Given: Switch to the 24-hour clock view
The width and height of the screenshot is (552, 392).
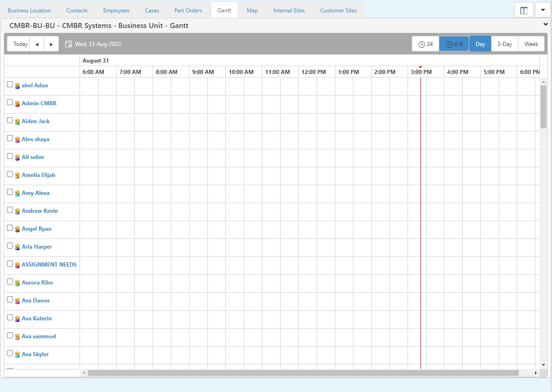Looking at the screenshot, I should pyautogui.click(x=425, y=44).
